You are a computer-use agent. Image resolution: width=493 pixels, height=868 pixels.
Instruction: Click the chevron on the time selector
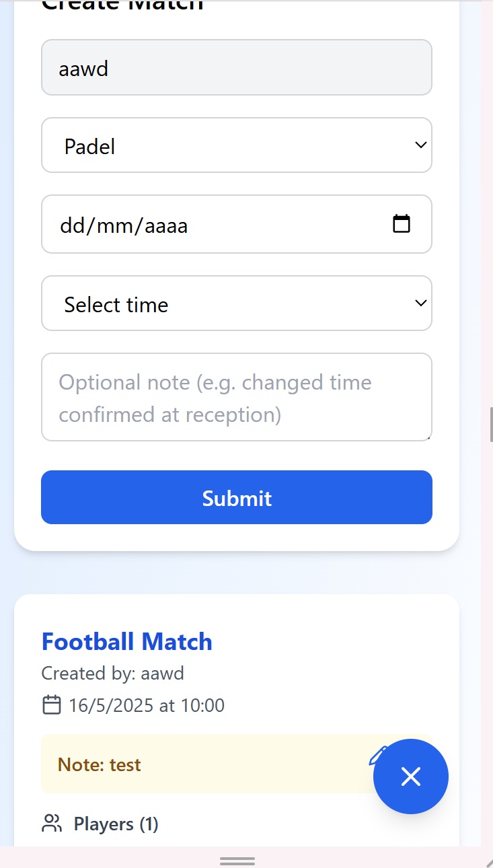coord(420,303)
